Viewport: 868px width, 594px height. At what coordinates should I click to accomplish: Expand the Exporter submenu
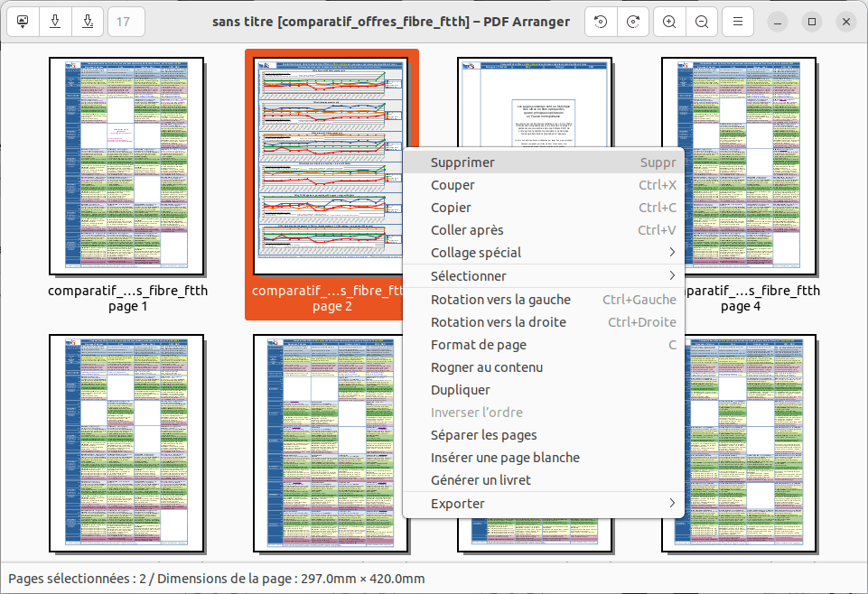click(x=544, y=504)
